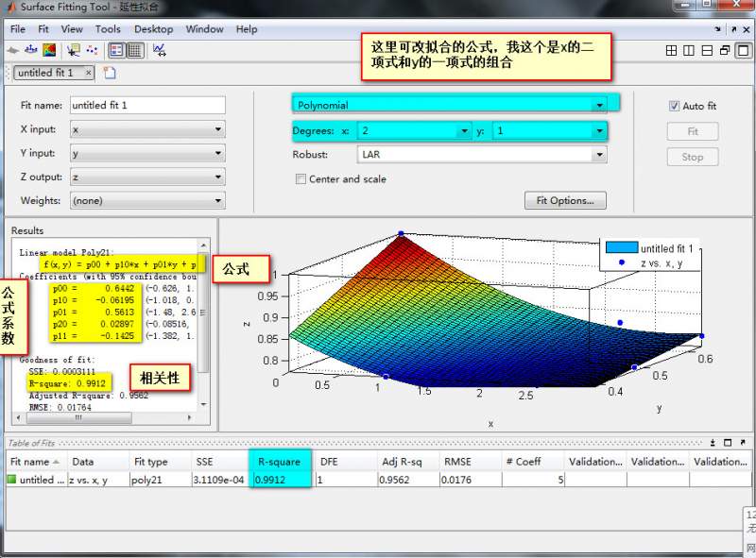The width and height of the screenshot is (756, 558).
Task: Close the untitled fit 1 tab
Action: coord(88,73)
